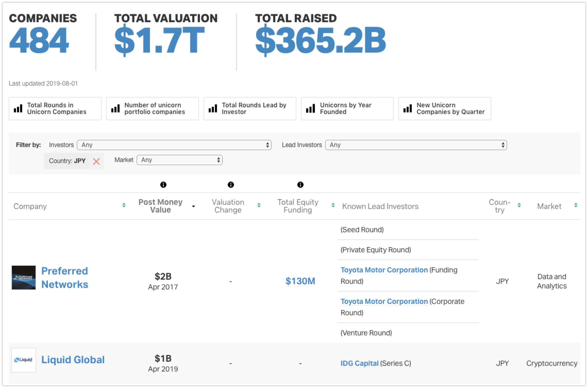Sort by Market column arrows

(576, 205)
